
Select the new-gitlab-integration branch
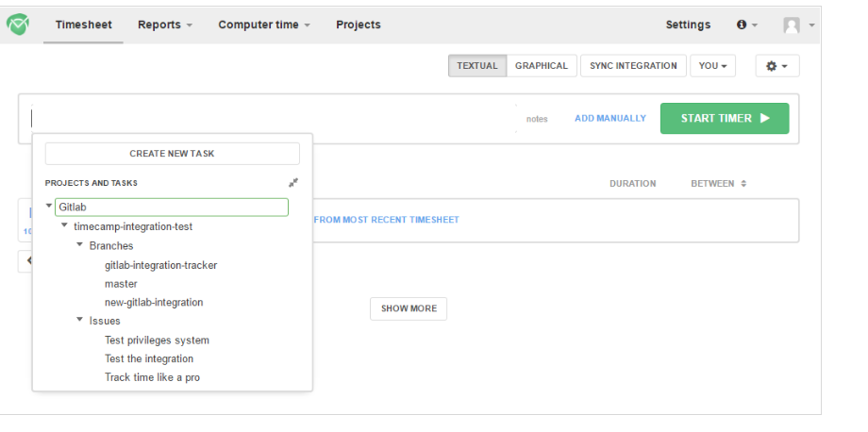coord(154,303)
